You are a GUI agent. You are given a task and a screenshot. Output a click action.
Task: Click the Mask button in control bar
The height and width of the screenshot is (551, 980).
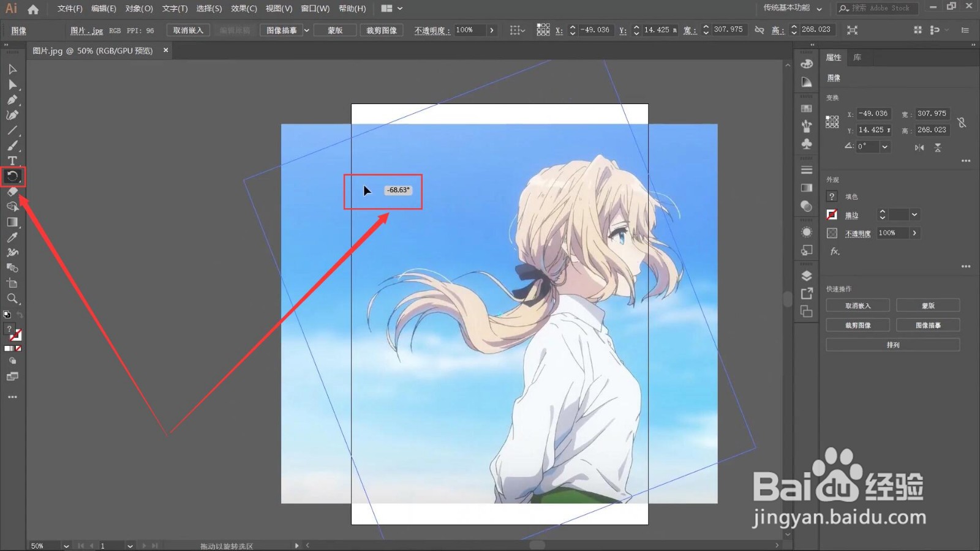pyautogui.click(x=335, y=30)
